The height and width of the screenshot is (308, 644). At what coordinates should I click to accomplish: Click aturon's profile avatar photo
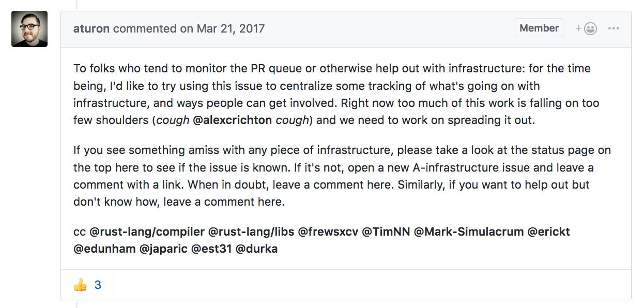click(x=29, y=29)
